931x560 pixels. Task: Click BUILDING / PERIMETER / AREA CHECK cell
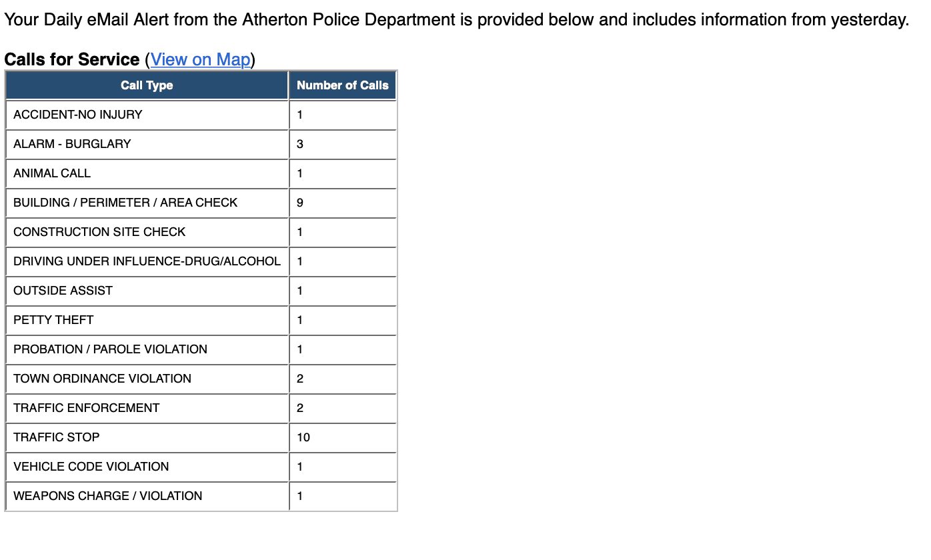click(125, 203)
